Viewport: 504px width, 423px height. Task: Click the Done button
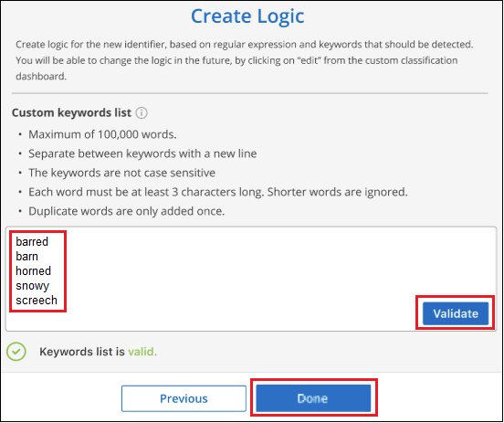pos(313,398)
